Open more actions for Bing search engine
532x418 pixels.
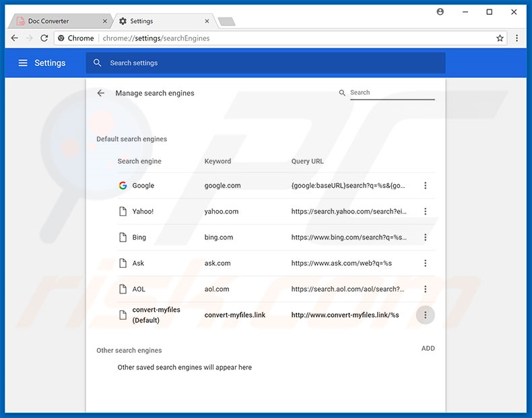point(425,238)
